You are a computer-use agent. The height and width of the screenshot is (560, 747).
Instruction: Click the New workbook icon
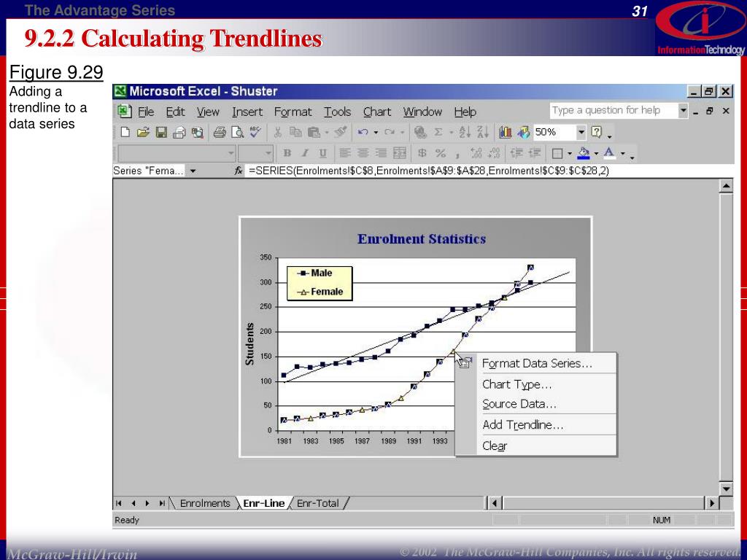(125, 133)
